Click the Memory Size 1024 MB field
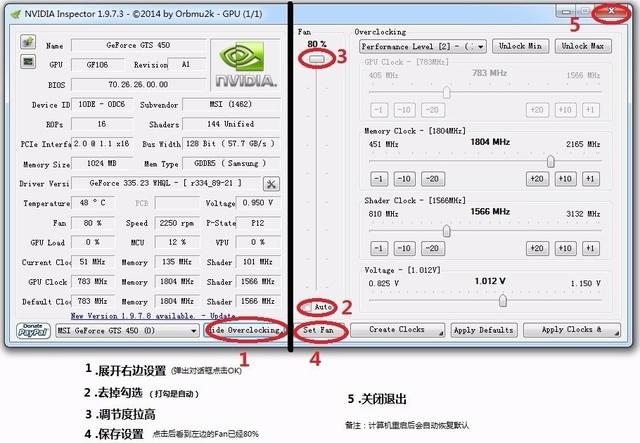 [102, 163]
